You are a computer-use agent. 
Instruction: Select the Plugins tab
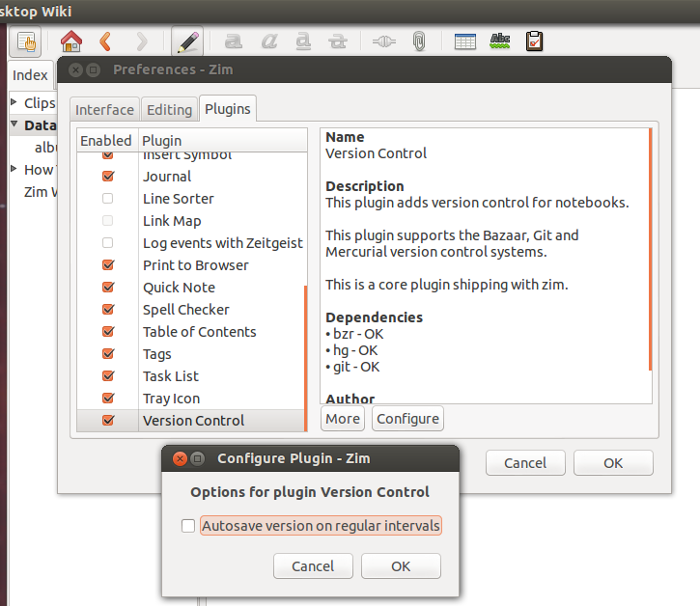click(228, 108)
